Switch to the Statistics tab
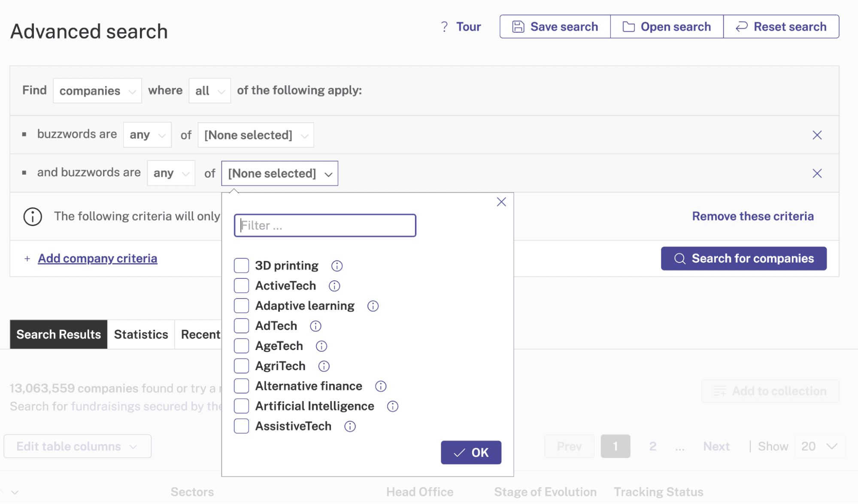Screen dimensions: 858x504 (141, 335)
